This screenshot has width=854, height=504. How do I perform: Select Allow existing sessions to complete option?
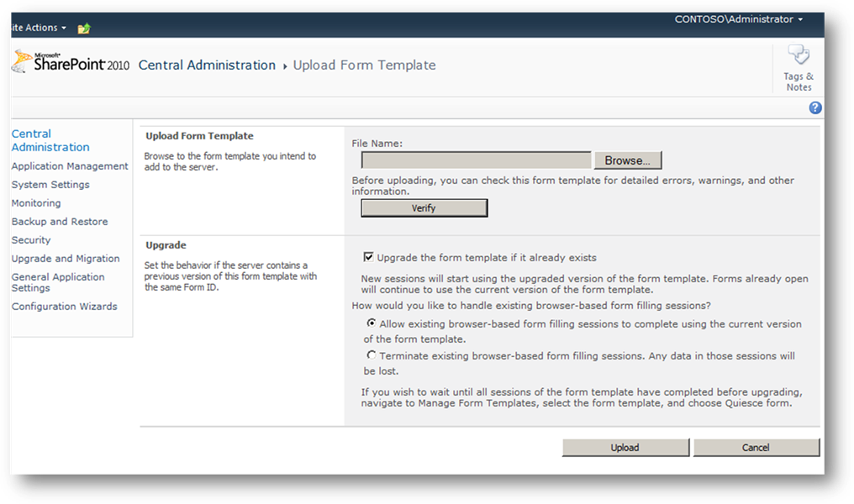click(372, 323)
